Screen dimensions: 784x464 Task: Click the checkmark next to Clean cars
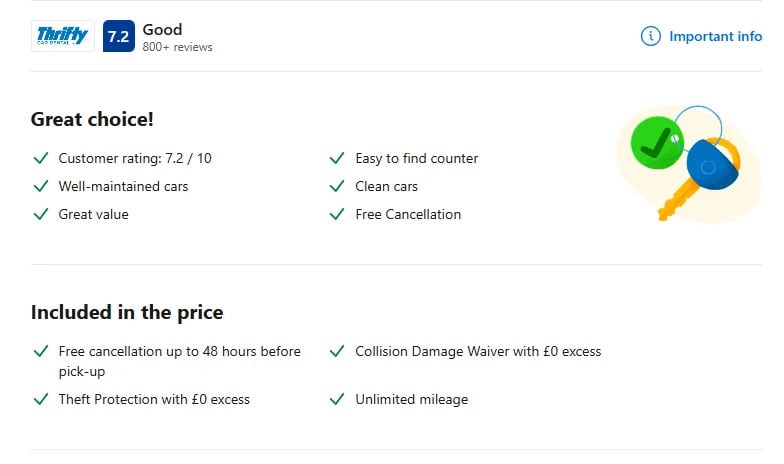[x=337, y=186]
